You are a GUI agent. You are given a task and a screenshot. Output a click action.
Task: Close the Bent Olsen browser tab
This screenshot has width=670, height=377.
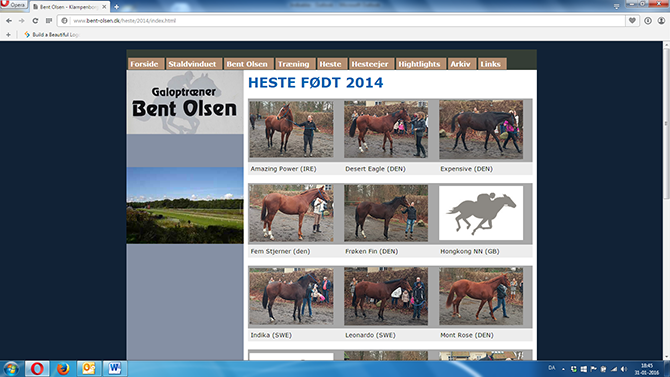[104, 7]
